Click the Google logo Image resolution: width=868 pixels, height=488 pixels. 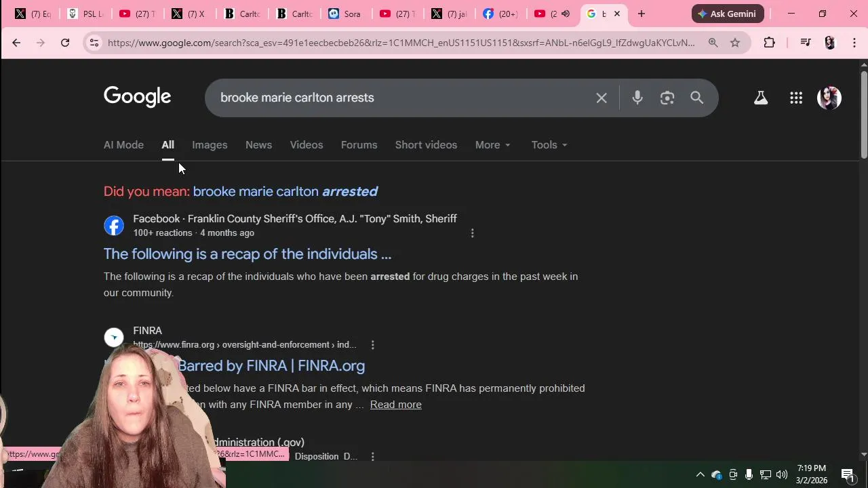tap(138, 97)
